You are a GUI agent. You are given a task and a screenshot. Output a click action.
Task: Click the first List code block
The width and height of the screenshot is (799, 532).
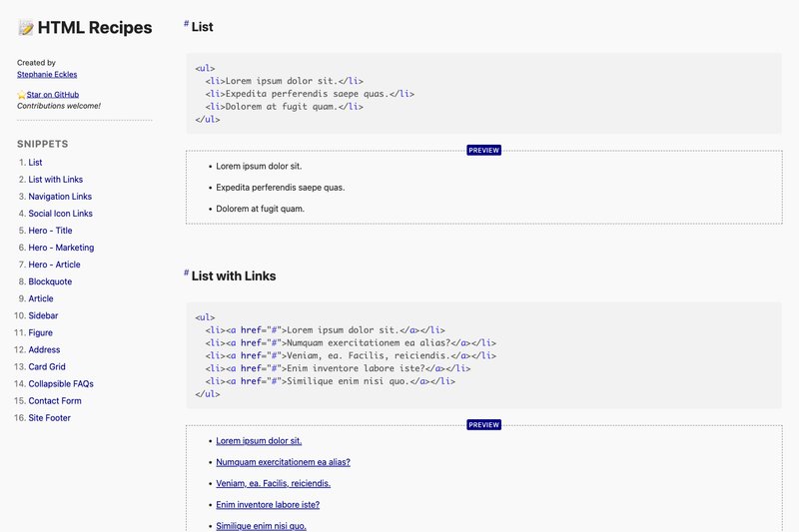coord(483,94)
